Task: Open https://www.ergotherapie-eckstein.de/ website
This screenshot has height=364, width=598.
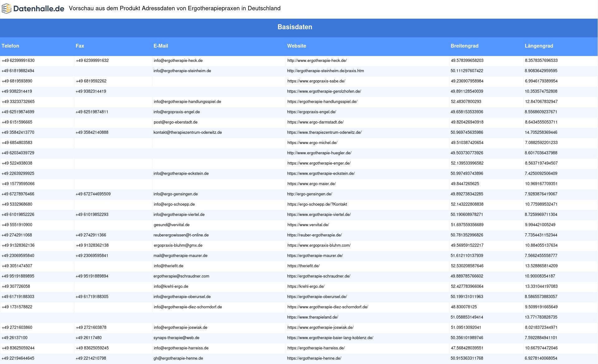Action: [321, 174]
